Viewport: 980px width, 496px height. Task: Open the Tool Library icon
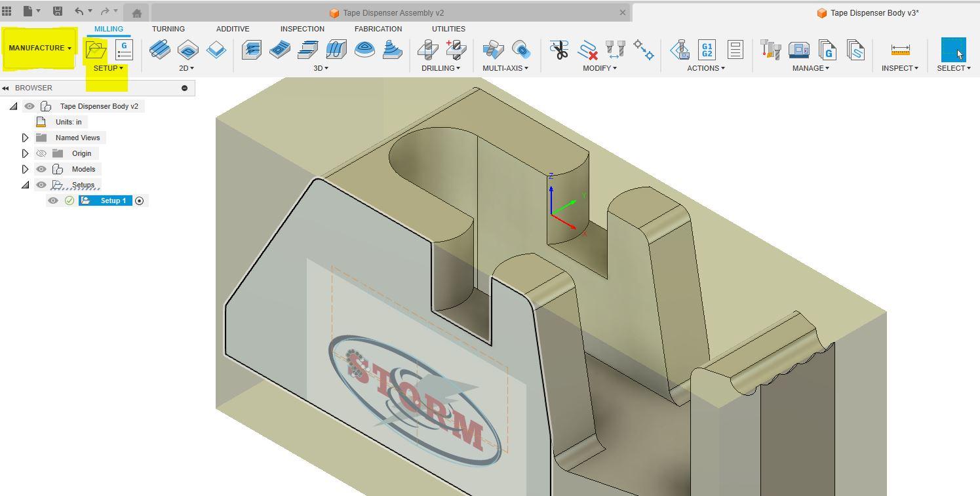click(x=770, y=50)
